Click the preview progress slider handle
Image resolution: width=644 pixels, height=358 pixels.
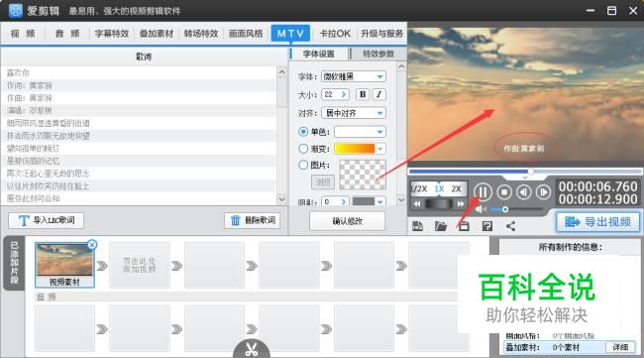tap(531, 172)
